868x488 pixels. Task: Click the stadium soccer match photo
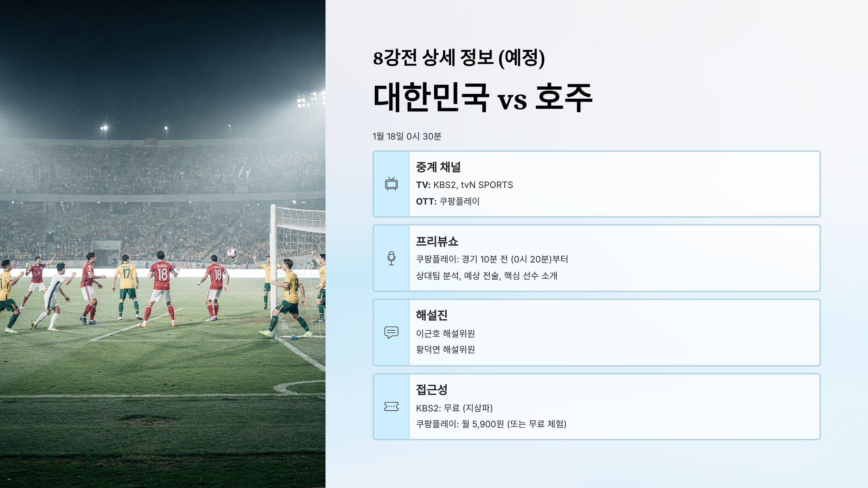click(163, 244)
